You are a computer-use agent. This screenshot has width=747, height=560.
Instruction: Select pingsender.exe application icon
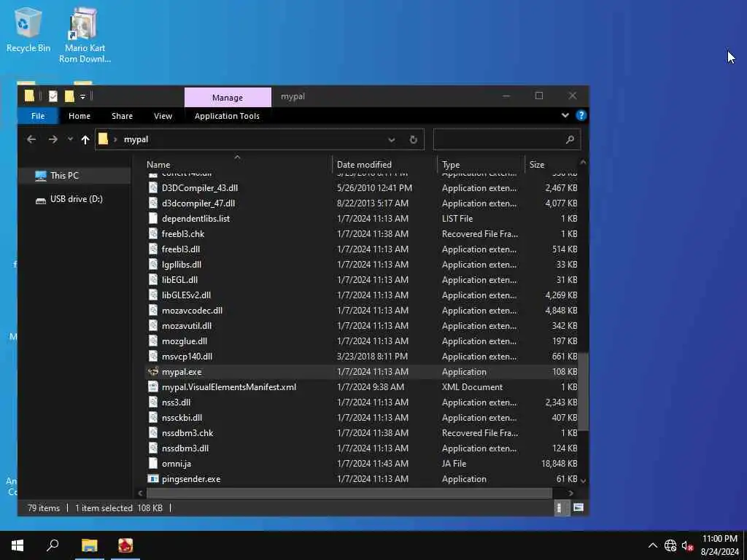(153, 479)
